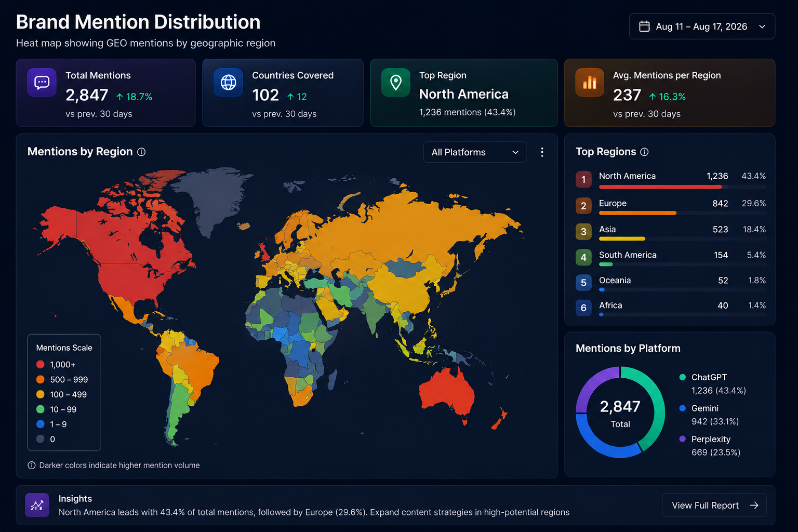The height and width of the screenshot is (532, 798).
Task: Click the ChatGPT green legend dot
Action: tap(683, 377)
